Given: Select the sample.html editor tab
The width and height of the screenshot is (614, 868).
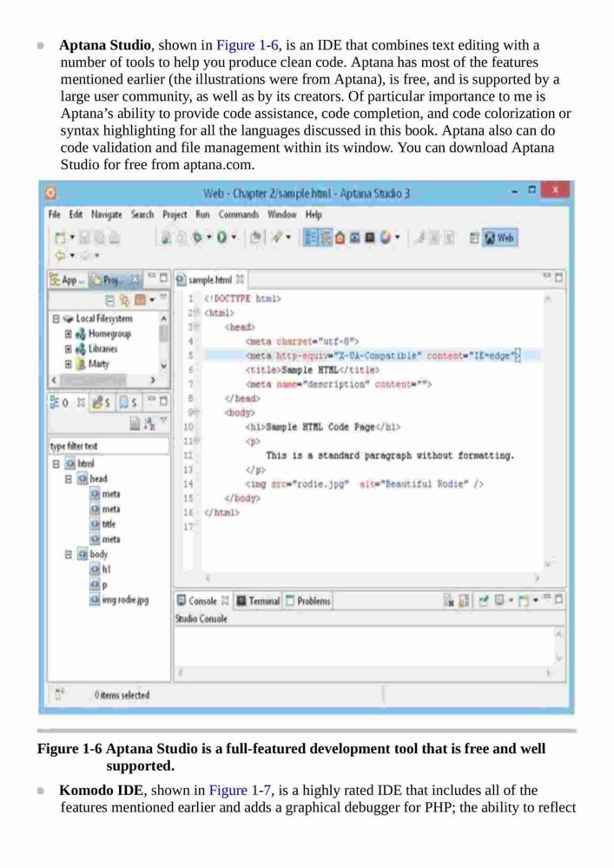Looking at the screenshot, I should click(210, 279).
